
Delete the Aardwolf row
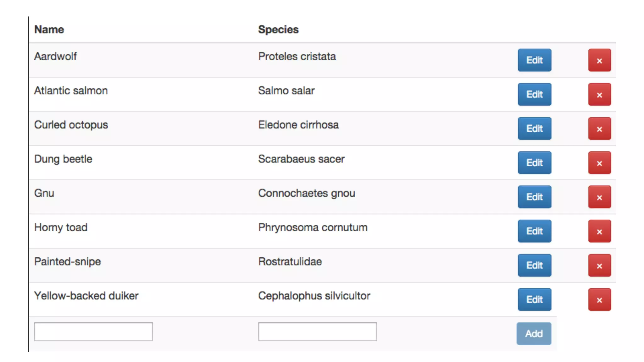pos(599,60)
